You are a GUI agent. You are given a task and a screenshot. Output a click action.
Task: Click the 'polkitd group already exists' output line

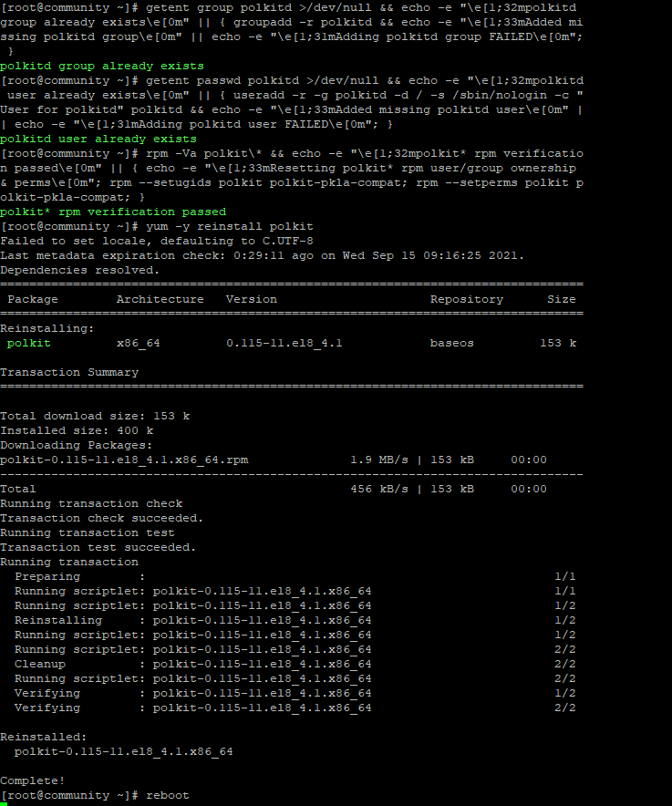coord(102,66)
